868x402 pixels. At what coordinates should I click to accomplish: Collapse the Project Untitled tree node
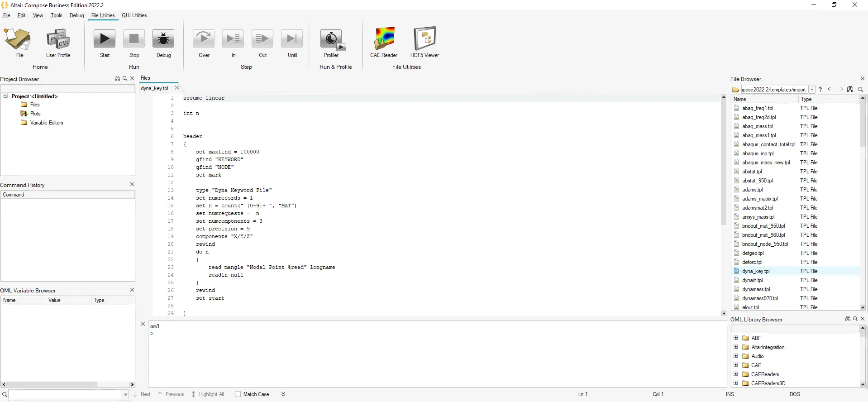[x=5, y=96]
